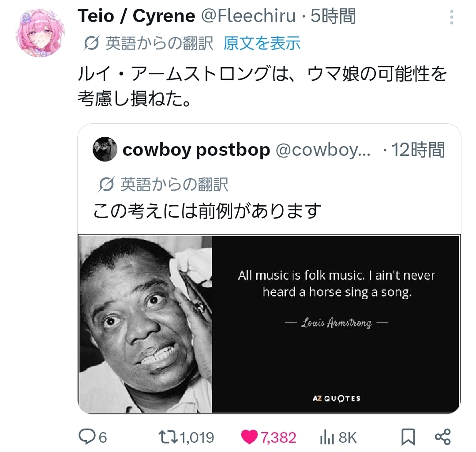The height and width of the screenshot is (452, 476).
Task: Click the share icon
Action: (442, 437)
